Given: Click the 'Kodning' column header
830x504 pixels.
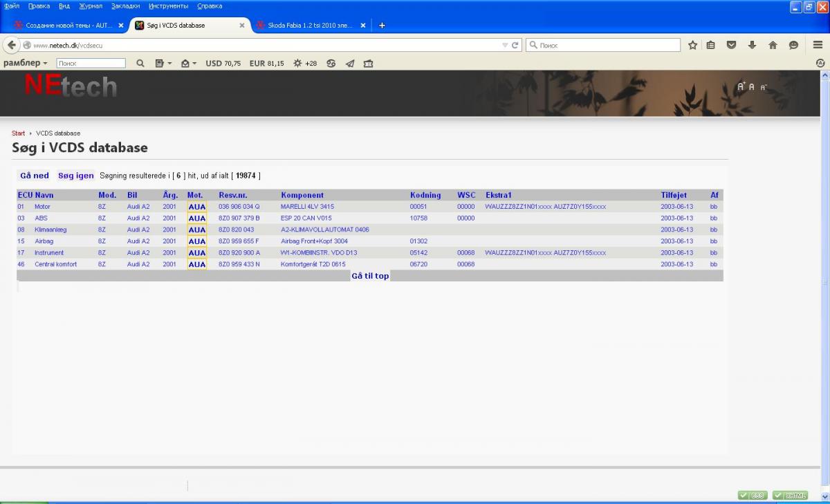Looking at the screenshot, I should pyautogui.click(x=425, y=195).
